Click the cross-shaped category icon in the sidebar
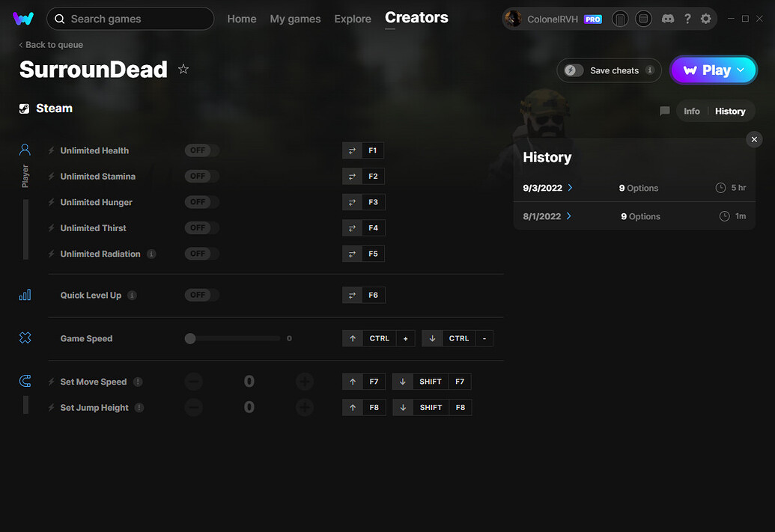 [x=25, y=338]
